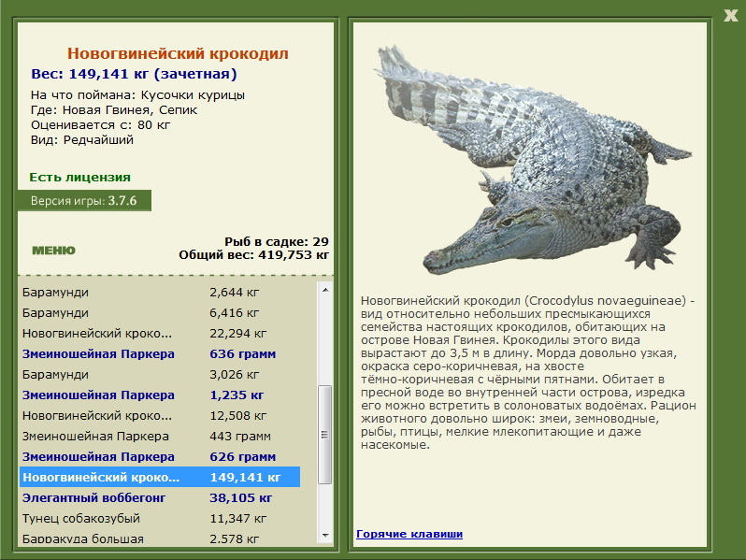Select Змеиношейная Паркера 1,235 кг row

coord(159,395)
